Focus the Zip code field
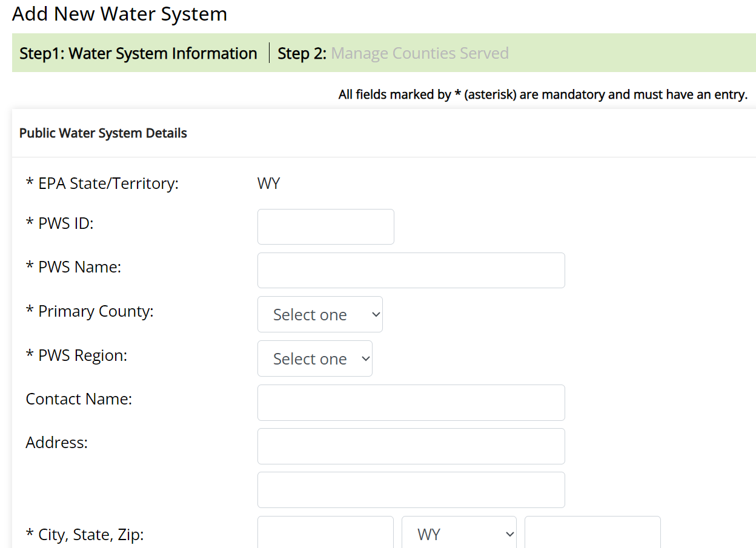 (592, 533)
